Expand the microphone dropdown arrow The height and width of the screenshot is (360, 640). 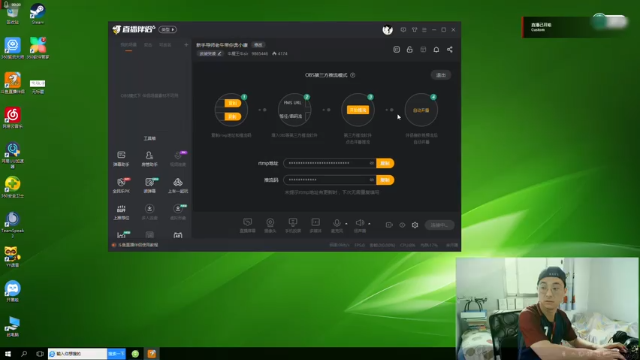[346, 224]
